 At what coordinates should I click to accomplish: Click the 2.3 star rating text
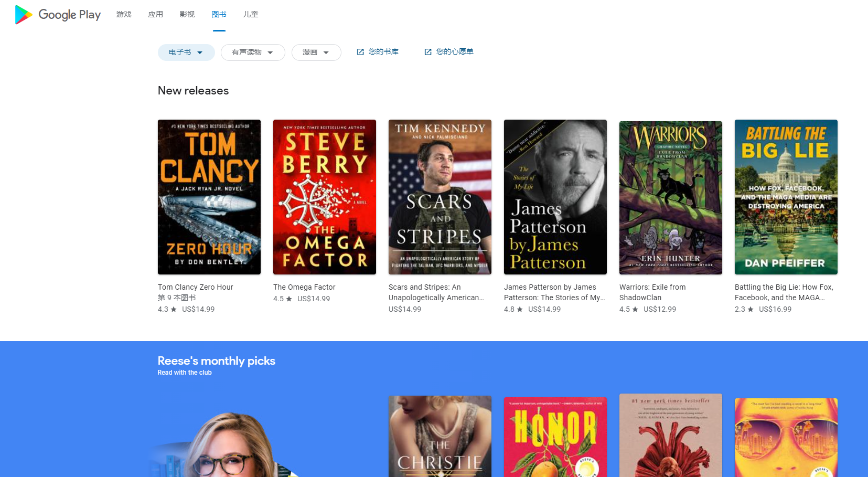coord(744,309)
